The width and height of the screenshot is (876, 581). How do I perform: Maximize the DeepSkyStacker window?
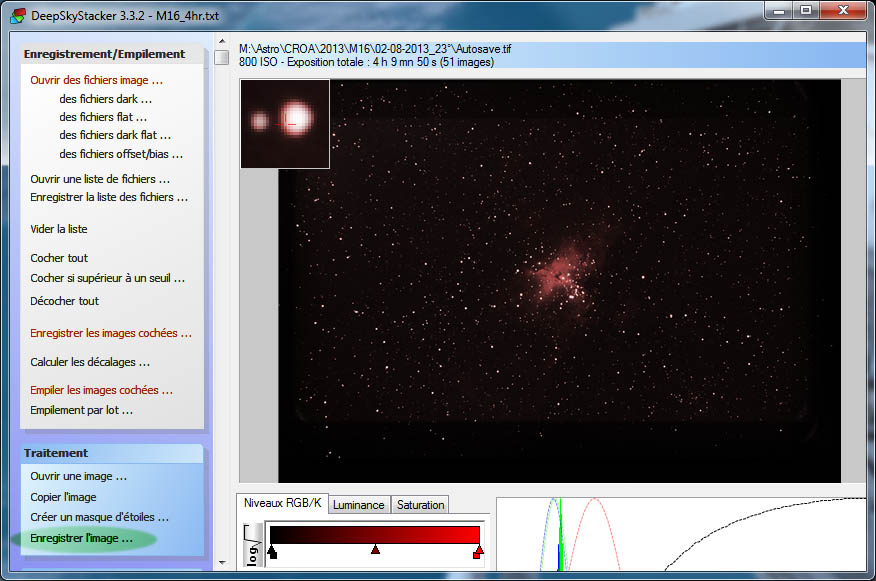tap(805, 11)
